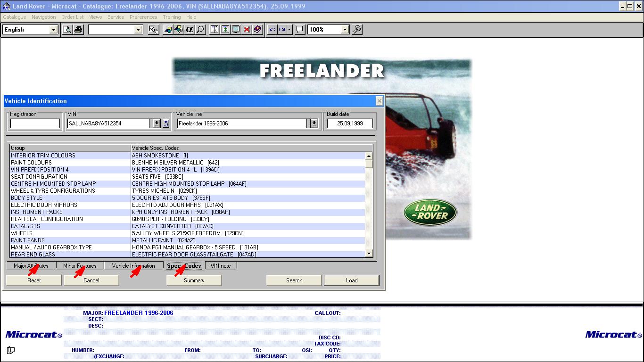Click the Reset button
Screen dimensions: 644x362
point(34,280)
